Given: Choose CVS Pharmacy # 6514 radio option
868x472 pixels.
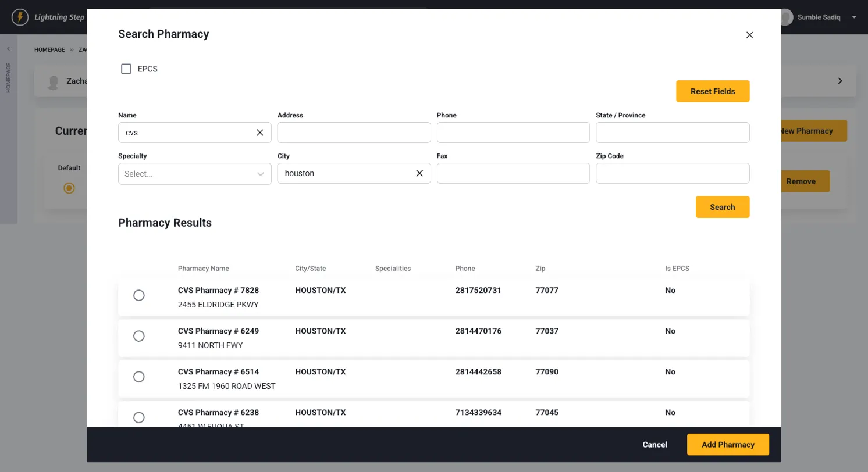Looking at the screenshot, I should click(139, 377).
